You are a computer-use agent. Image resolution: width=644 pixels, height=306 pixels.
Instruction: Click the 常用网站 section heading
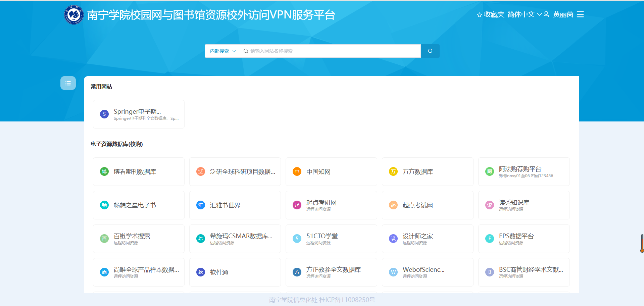coord(101,87)
